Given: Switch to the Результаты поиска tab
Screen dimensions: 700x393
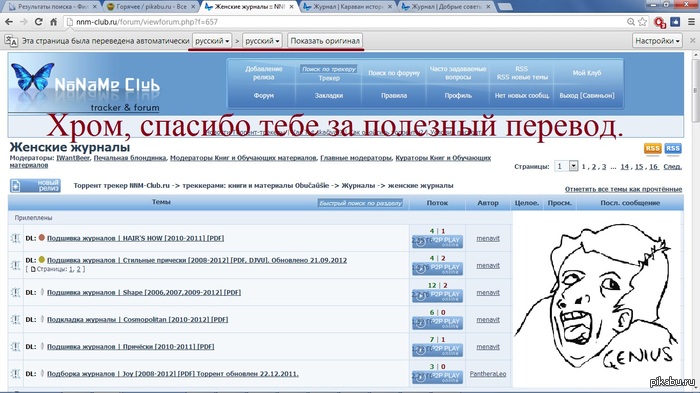Looking at the screenshot, I should click(53, 7).
